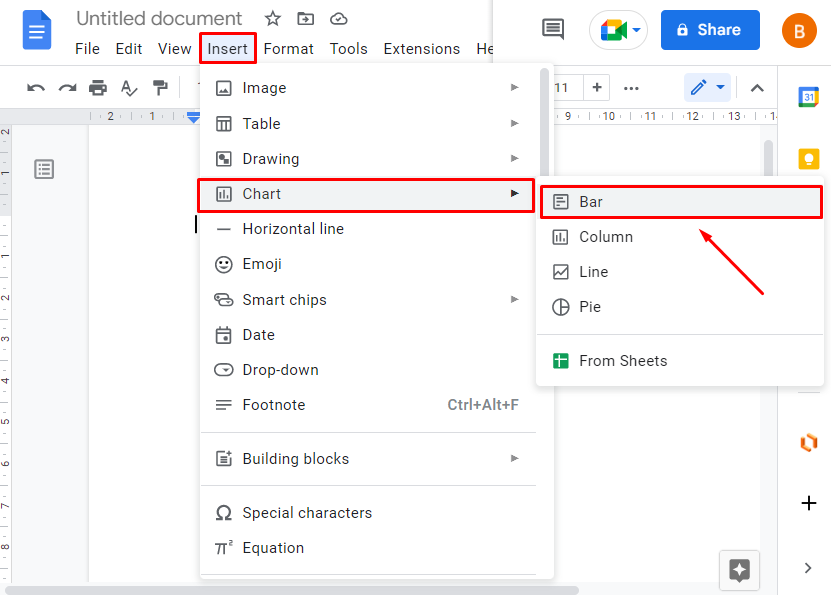Increase font size with plus button
831x595 pixels.
(597, 87)
